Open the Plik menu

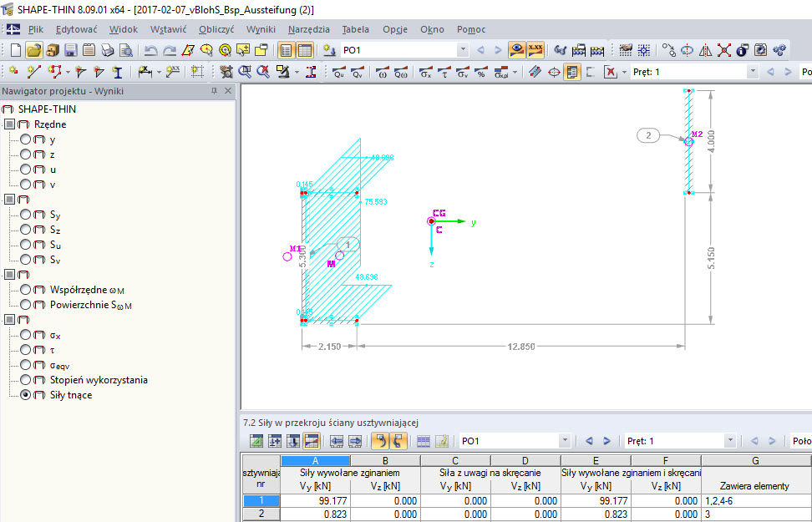(x=36, y=29)
